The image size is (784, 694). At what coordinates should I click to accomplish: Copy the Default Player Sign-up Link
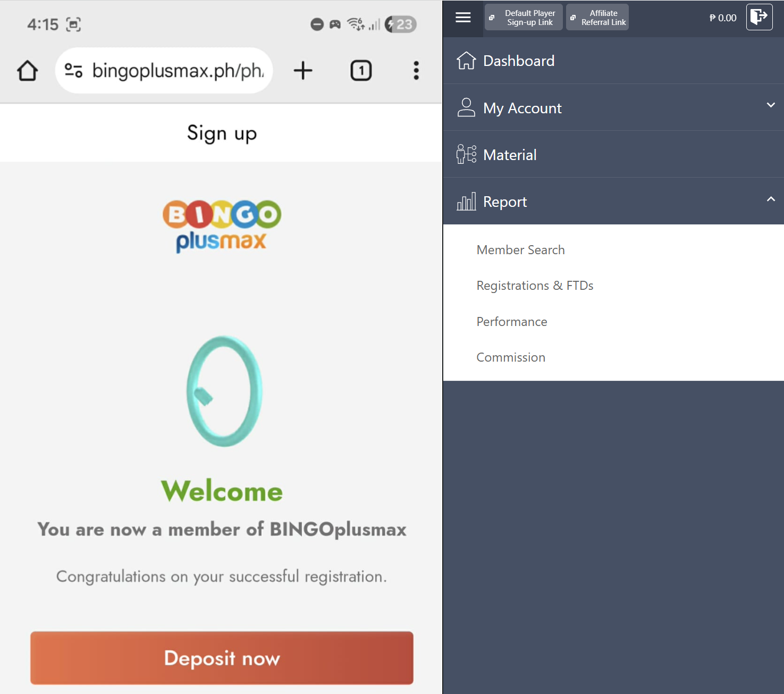coord(524,18)
